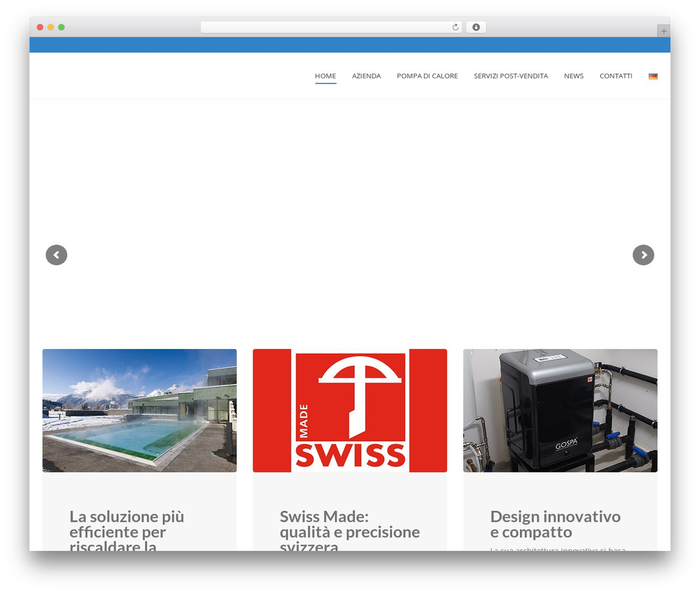Minimize the window with the yellow button
This screenshot has width=700, height=593.
point(50,27)
